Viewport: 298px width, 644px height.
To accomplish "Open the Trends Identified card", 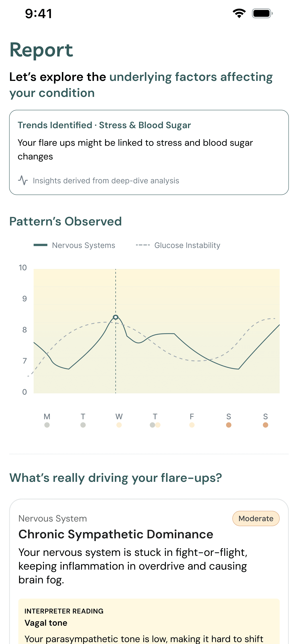I will coord(149,152).
